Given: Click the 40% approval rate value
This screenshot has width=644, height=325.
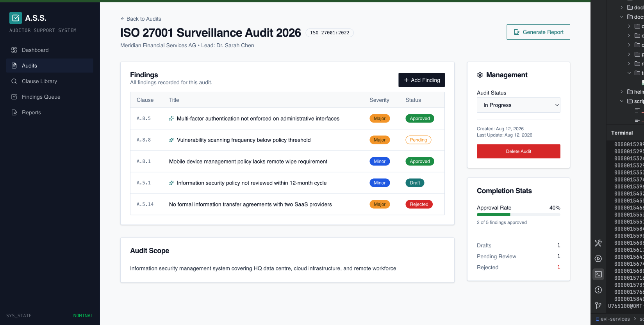Looking at the screenshot, I should point(555,208).
